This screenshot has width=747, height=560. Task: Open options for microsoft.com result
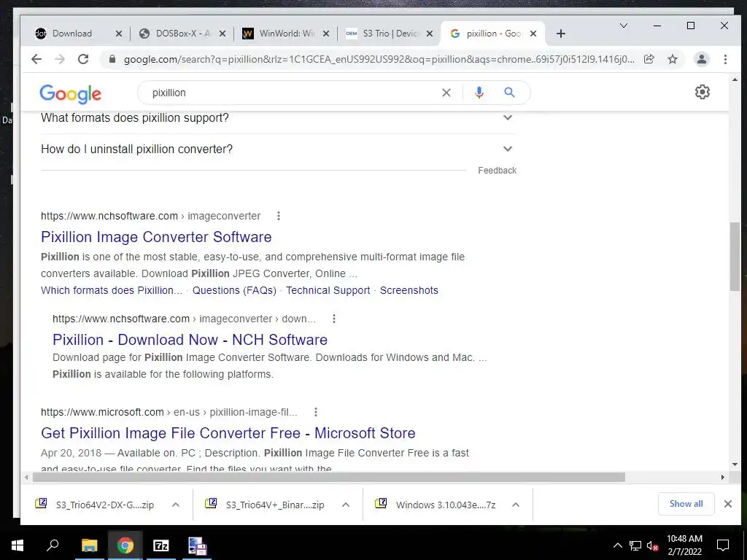[315, 412]
